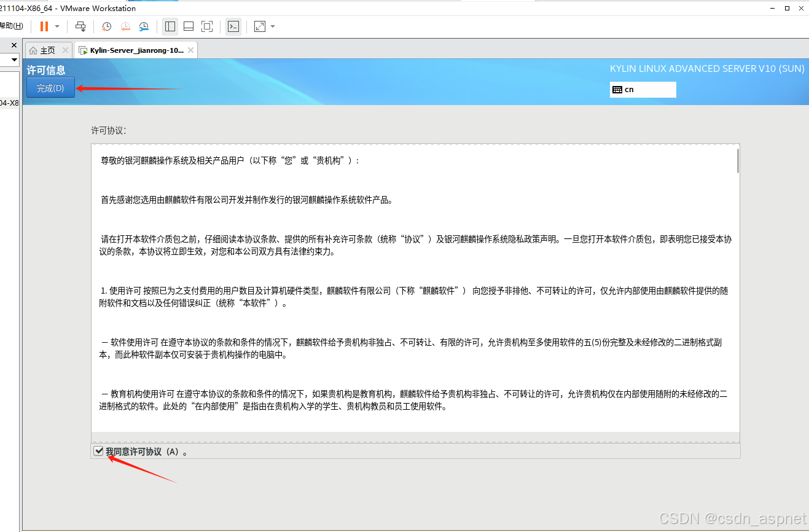Click the 许可信息 heading
Image resolution: width=809 pixels, height=532 pixels.
click(46, 70)
